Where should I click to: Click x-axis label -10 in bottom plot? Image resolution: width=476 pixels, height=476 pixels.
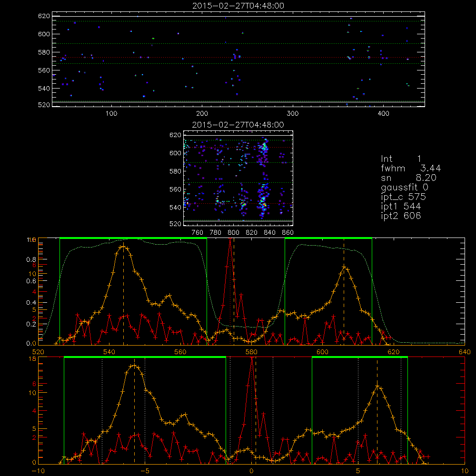click(x=38, y=471)
